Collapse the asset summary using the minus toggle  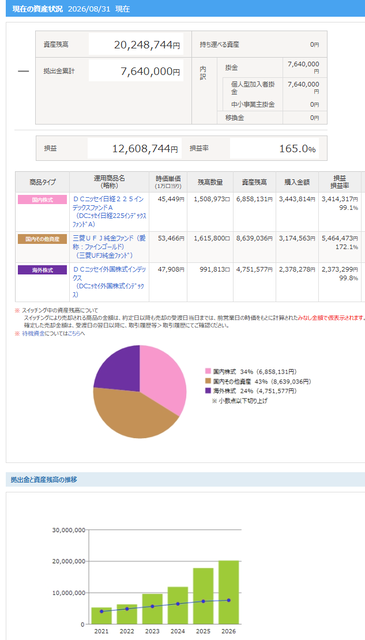click(x=23, y=71)
